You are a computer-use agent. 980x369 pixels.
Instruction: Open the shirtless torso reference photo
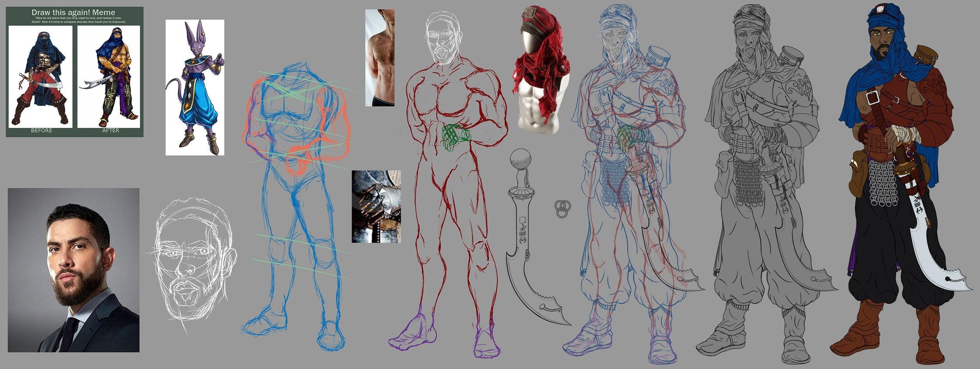pos(379,58)
